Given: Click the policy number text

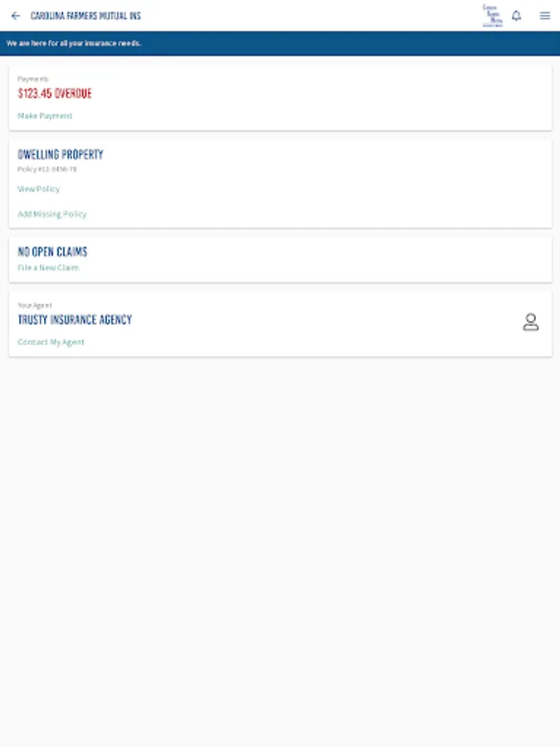Looking at the screenshot, I should click(47, 169).
